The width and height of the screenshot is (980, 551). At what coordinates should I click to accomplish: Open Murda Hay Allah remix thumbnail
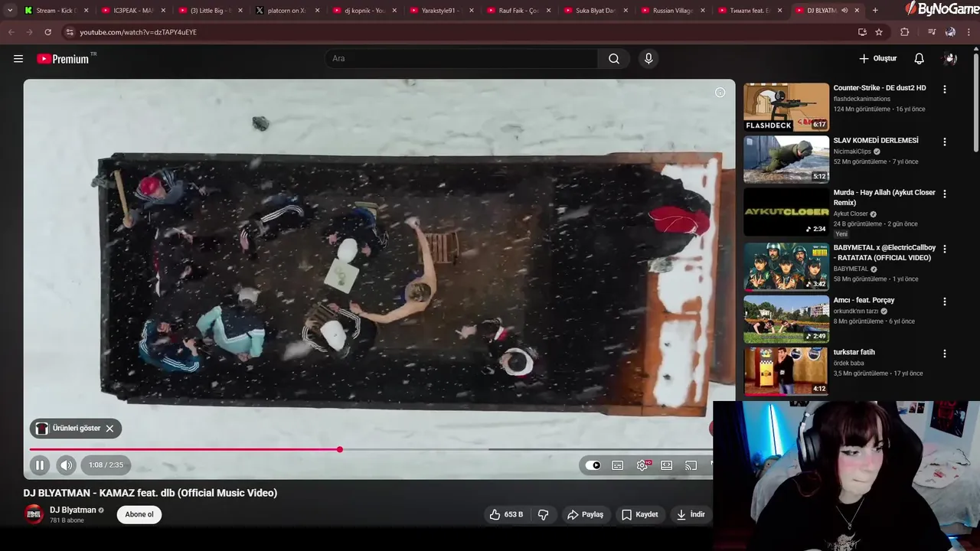[786, 212]
